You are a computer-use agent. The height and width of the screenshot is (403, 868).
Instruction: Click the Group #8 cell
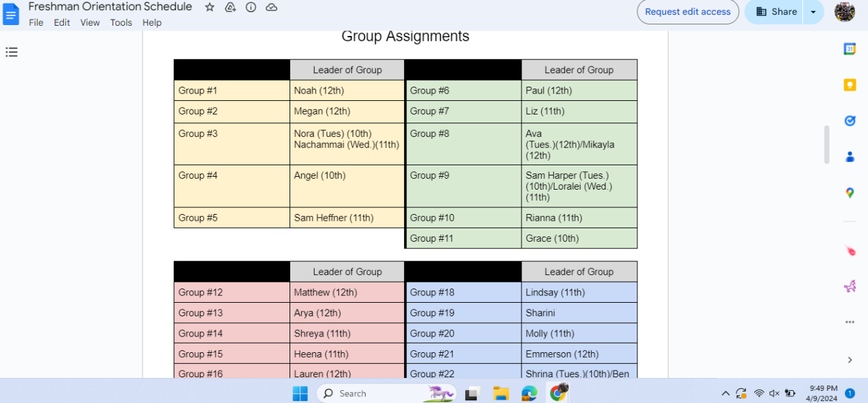click(x=464, y=144)
